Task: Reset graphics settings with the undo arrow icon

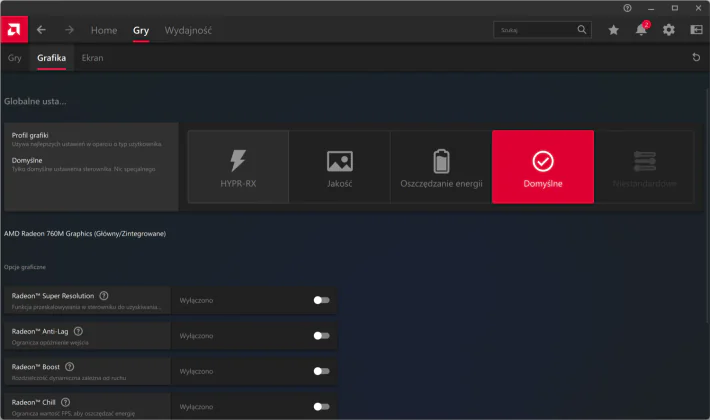Action: click(696, 57)
